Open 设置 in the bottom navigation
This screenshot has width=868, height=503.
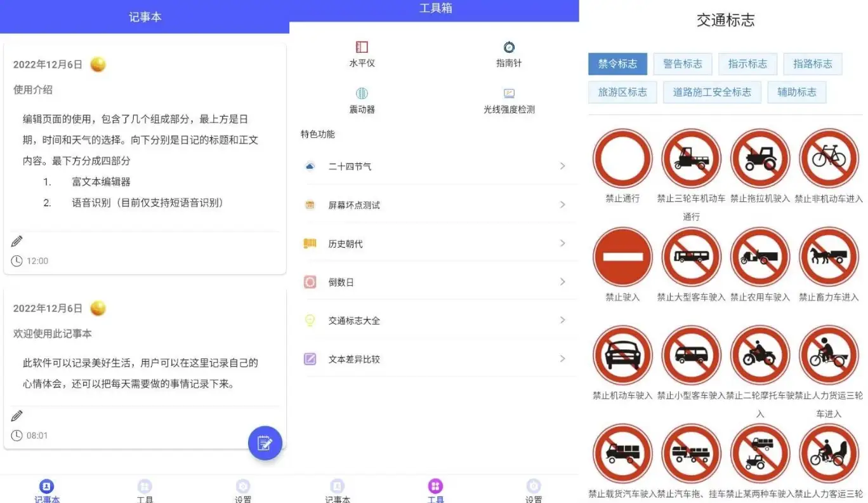point(243,489)
